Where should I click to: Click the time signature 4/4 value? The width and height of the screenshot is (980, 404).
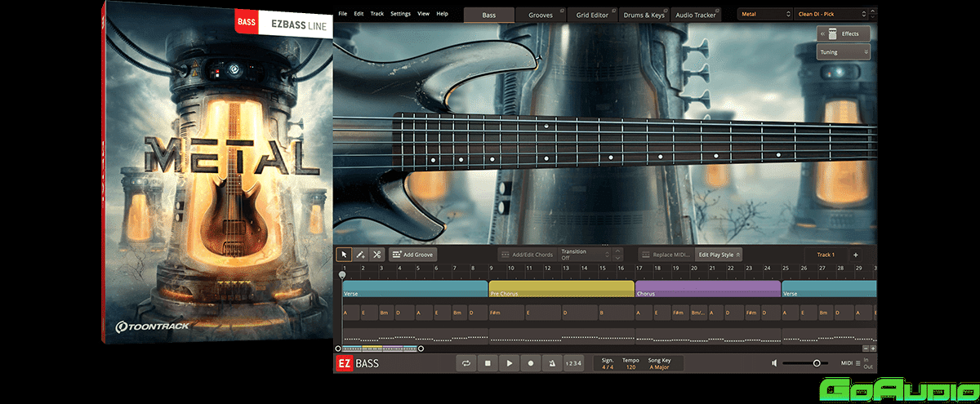[608, 367]
